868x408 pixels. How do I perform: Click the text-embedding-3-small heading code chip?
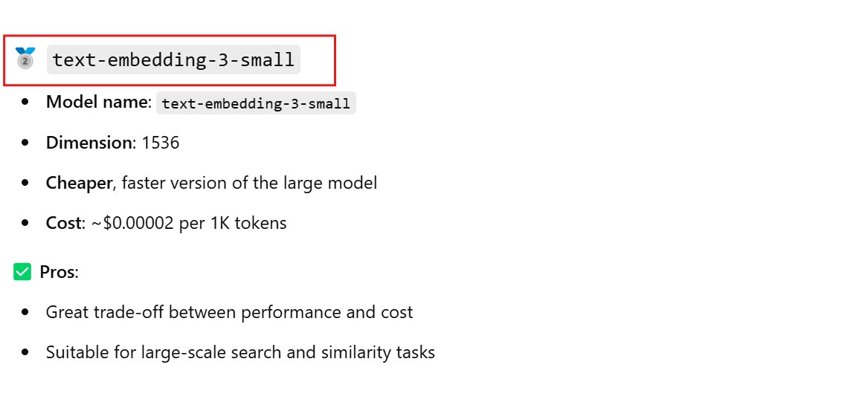pyautogui.click(x=173, y=59)
